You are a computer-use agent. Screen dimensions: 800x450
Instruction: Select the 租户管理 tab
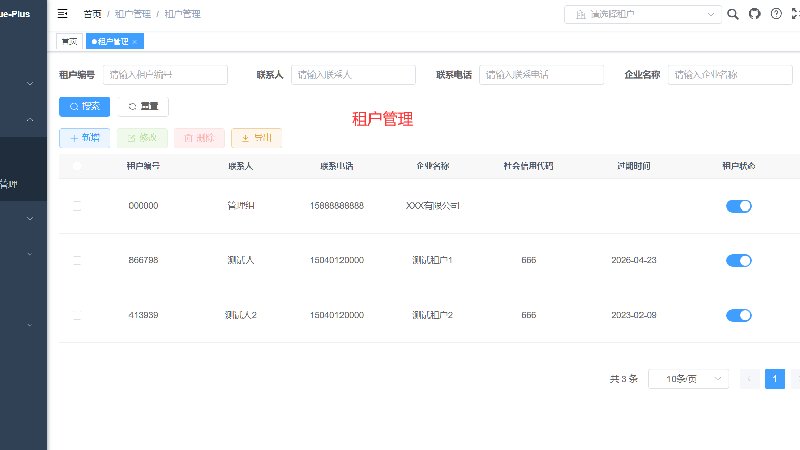click(113, 41)
